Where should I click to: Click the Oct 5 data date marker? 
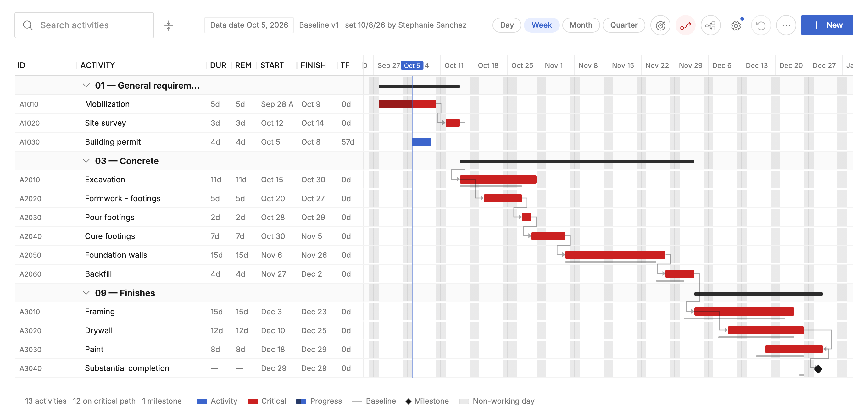tap(412, 65)
